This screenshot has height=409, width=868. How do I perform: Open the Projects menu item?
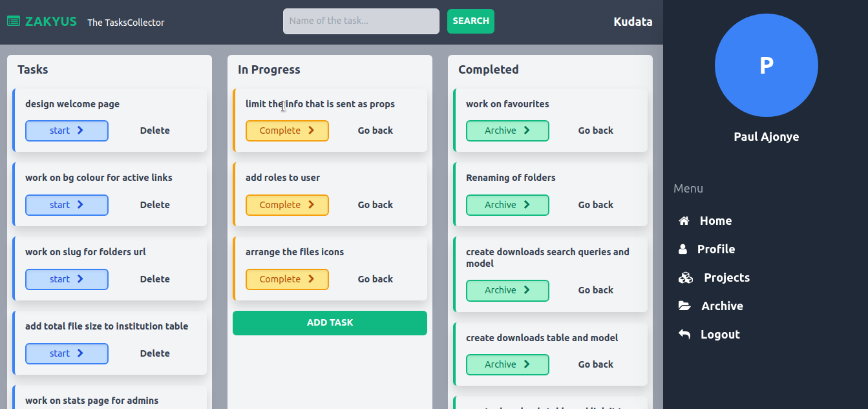point(726,278)
